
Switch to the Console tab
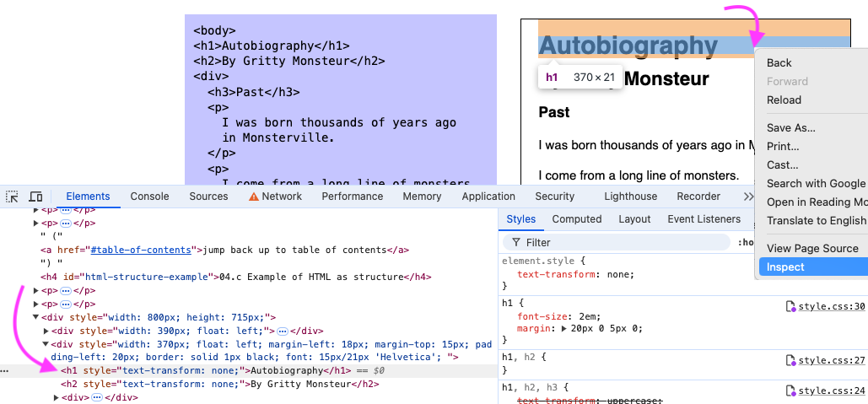pyautogui.click(x=149, y=197)
